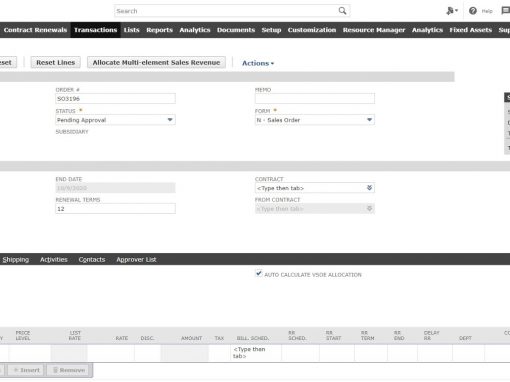This screenshot has height=382, width=510.
Task: Click Allocate Multi-element Sales Revenue button
Action: 156,62
